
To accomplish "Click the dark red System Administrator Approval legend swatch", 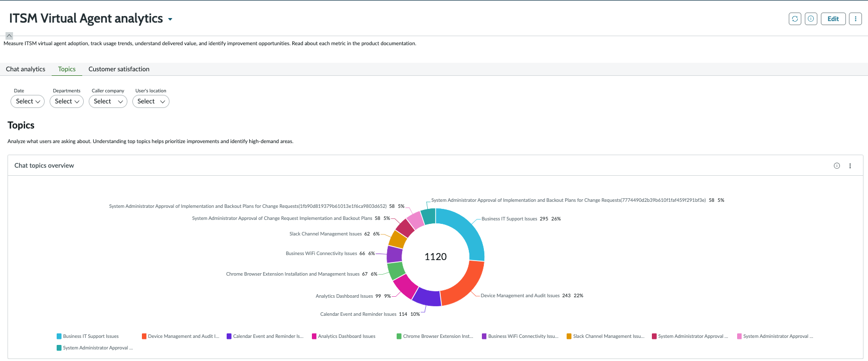I will click(x=654, y=336).
